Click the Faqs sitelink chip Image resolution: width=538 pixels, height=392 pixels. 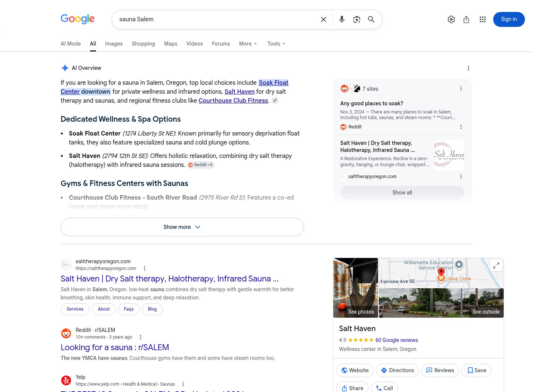(129, 309)
